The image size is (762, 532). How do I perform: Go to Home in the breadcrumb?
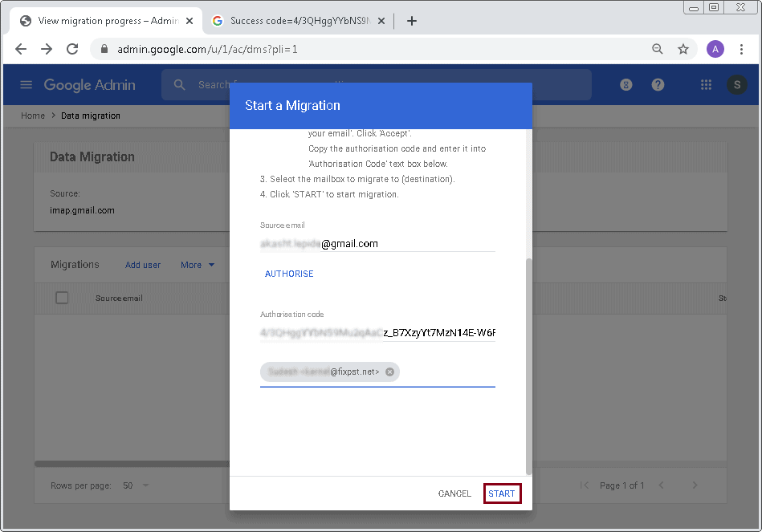[33, 116]
